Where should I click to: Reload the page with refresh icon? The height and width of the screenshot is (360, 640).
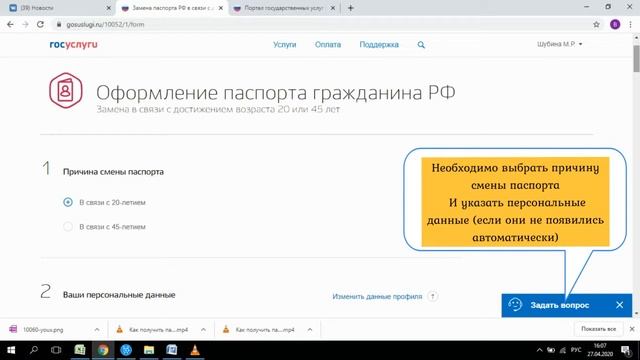coord(40,24)
